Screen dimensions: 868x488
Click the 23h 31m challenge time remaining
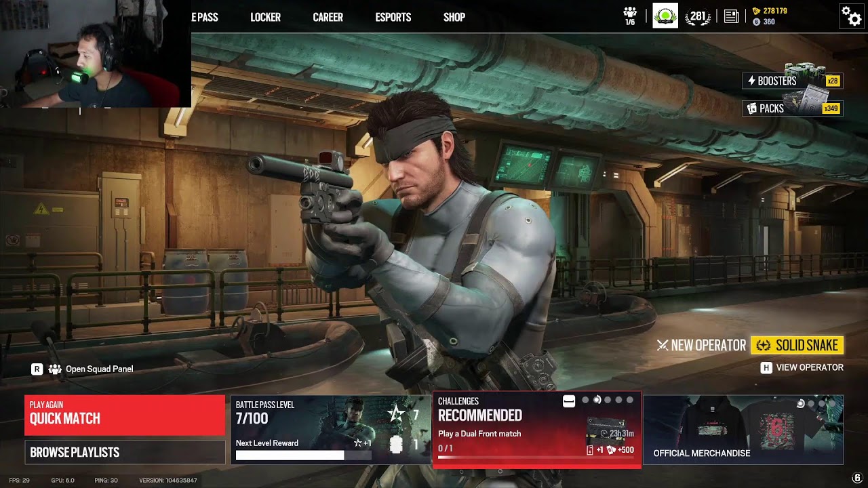click(621, 434)
